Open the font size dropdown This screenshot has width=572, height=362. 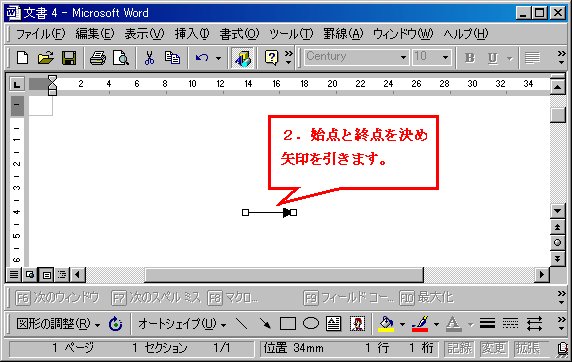(445, 57)
